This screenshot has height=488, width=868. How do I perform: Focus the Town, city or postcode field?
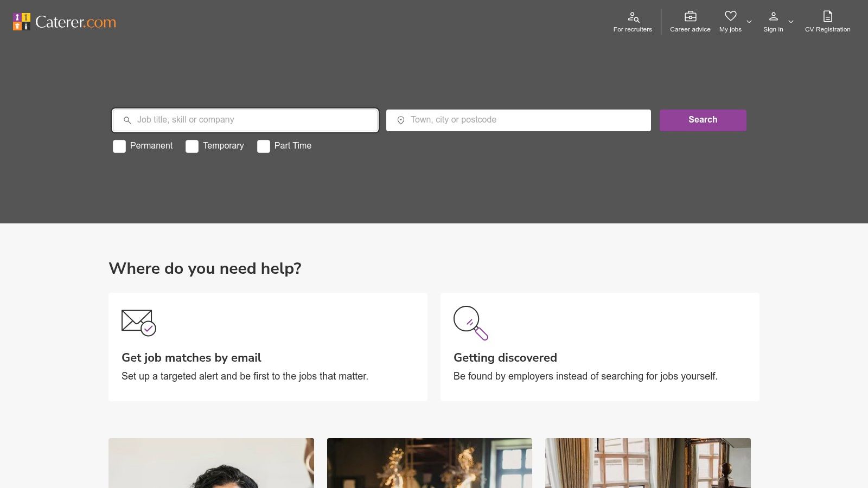(519, 120)
